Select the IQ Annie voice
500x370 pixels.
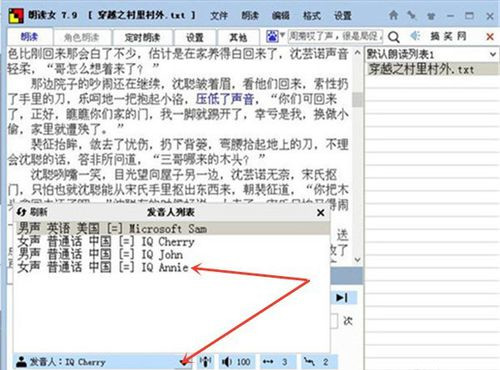(173, 267)
